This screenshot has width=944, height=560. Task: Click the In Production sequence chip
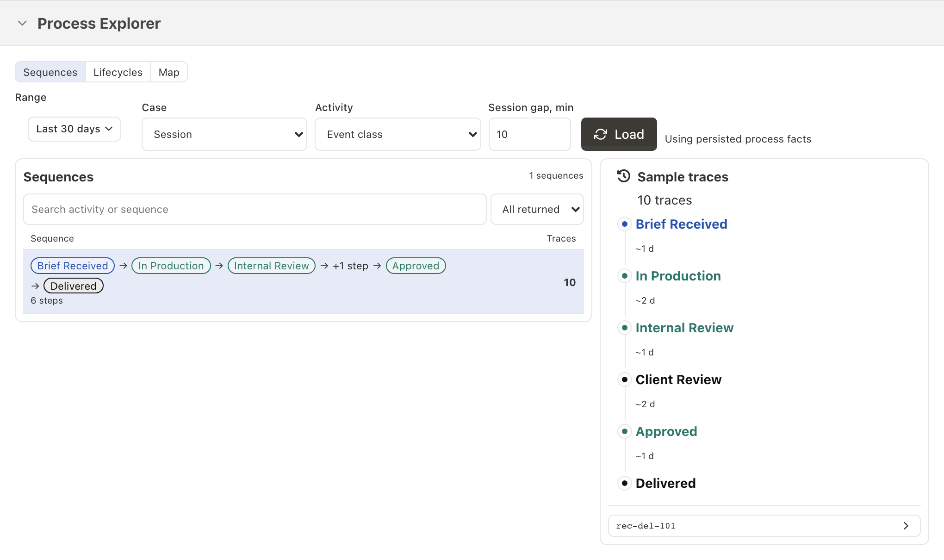point(171,266)
